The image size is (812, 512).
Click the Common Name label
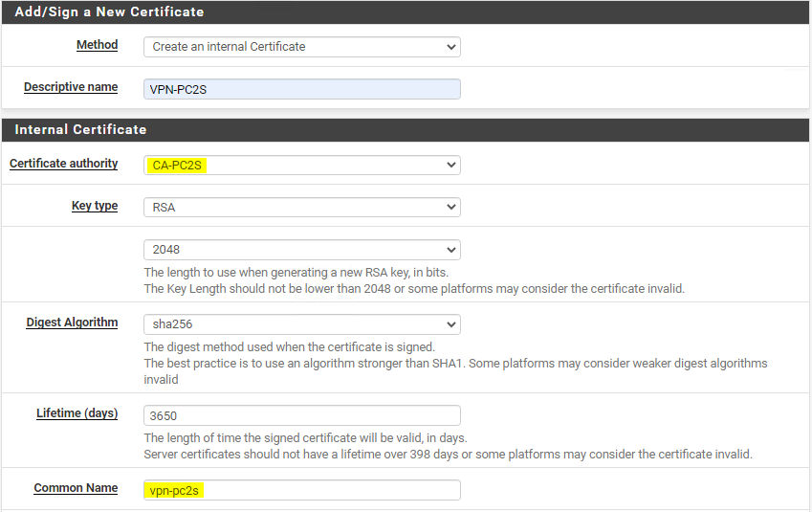[x=76, y=488]
